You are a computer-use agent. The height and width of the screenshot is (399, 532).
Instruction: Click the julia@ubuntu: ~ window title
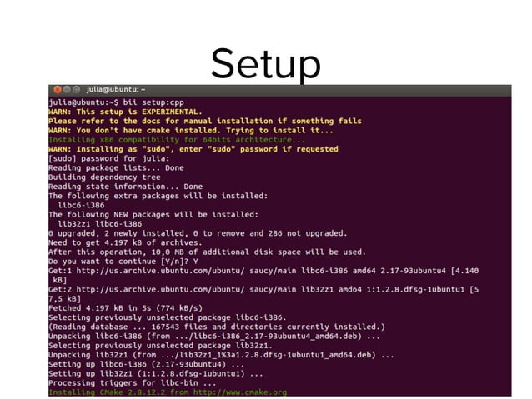pos(116,89)
